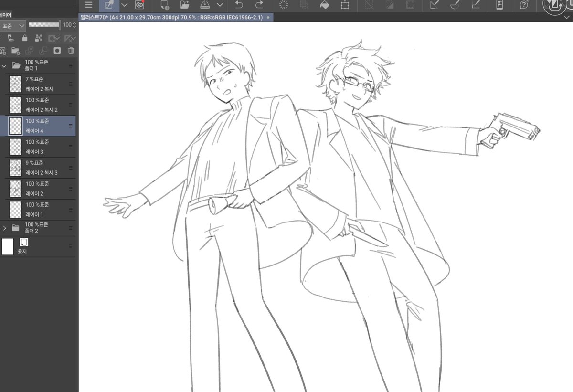The width and height of the screenshot is (573, 392).
Task: Save the illustration with the save icon
Action: 204,5
